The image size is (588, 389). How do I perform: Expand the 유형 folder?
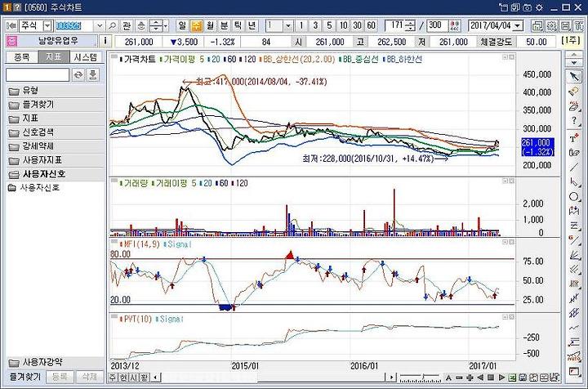click(x=56, y=91)
